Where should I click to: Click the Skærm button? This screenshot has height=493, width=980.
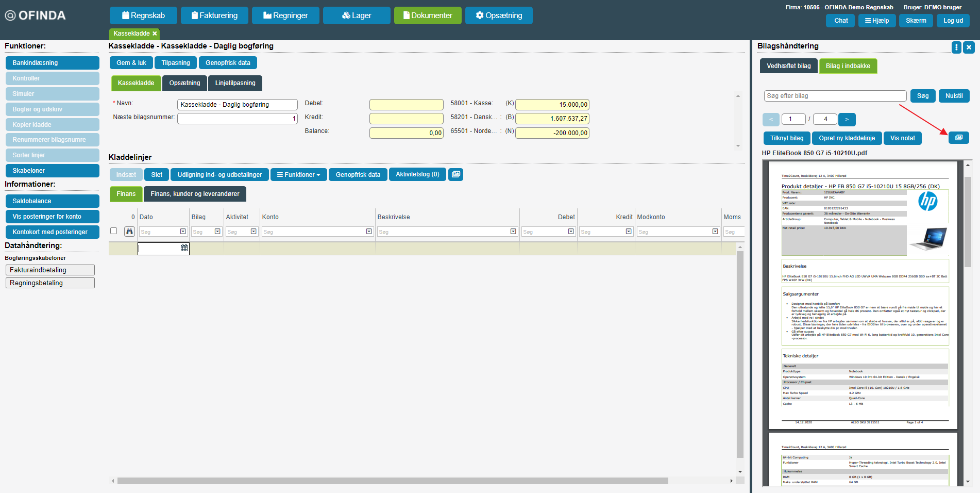click(x=916, y=21)
